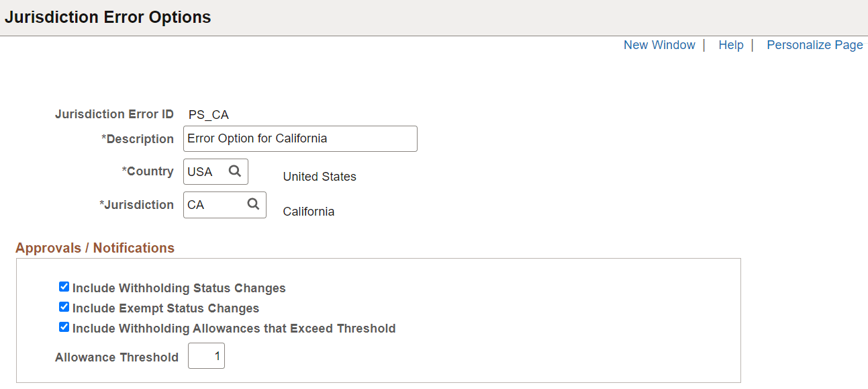Click the Jurisdiction lookup search icon
The image size is (868, 389).
253,204
